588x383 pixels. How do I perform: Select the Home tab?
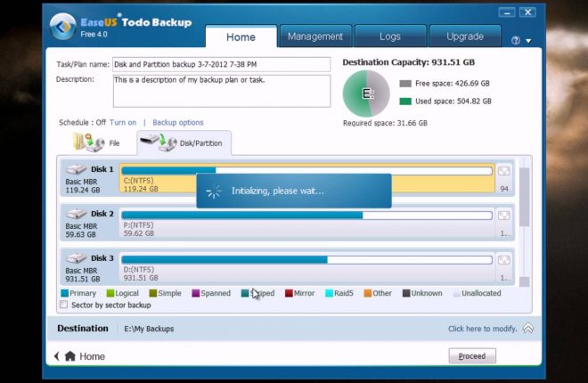pos(241,37)
